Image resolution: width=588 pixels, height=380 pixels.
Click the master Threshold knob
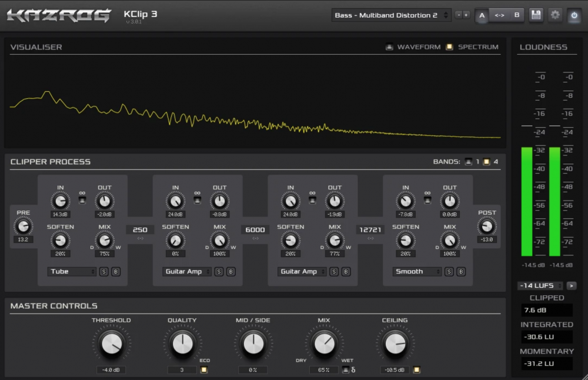point(111,344)
